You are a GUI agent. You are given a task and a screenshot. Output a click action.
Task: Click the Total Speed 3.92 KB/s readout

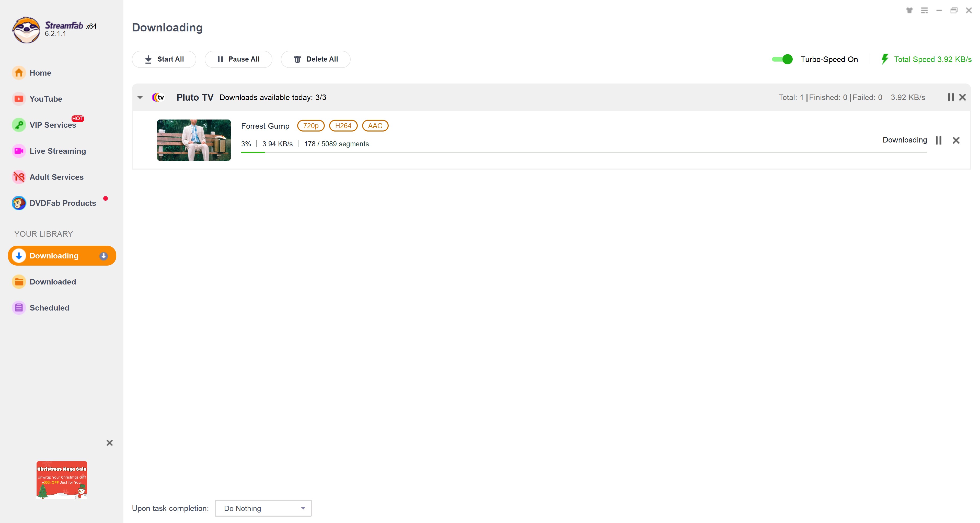tap(932, 59)
